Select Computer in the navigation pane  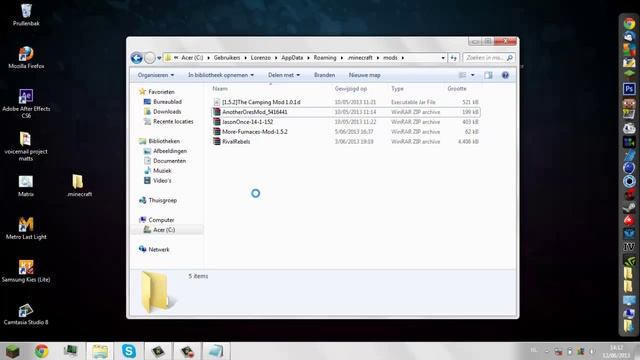[x=161, y=220]
